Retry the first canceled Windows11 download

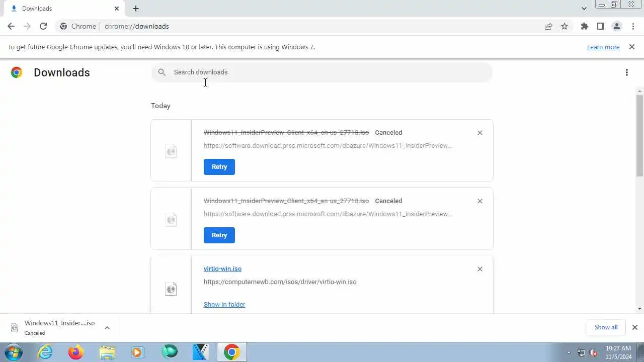(219, 167)
